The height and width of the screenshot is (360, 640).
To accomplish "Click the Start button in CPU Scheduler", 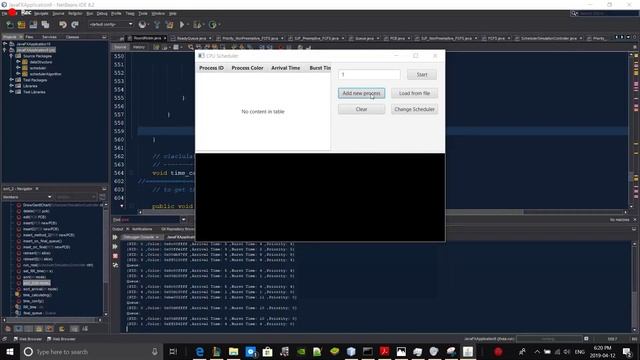I will pyautogui.click(x=422, y=75).
